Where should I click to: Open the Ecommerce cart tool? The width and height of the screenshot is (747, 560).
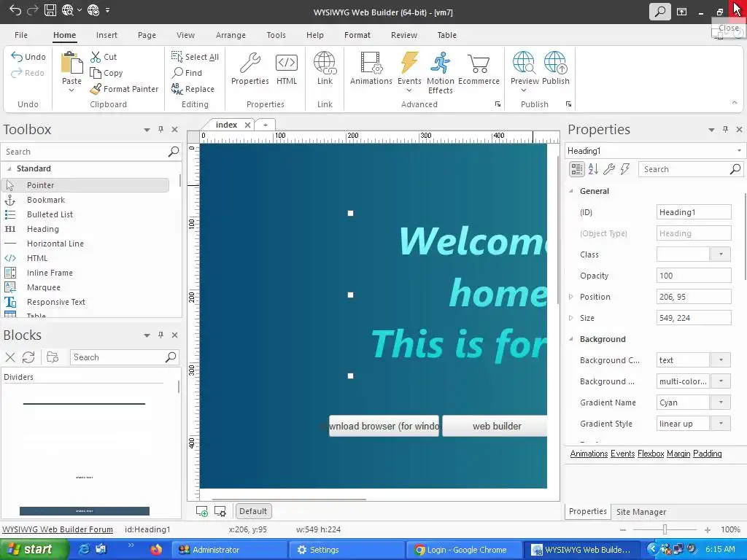pos(479,69)
